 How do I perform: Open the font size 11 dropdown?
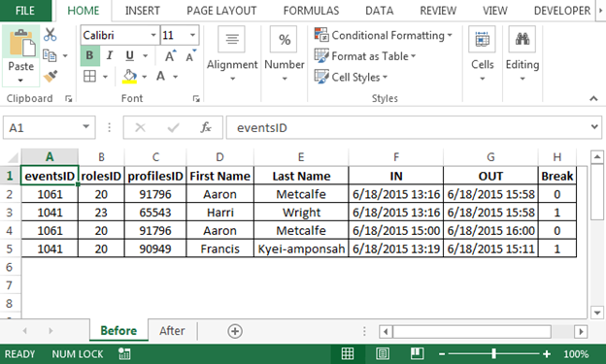pyautogui.click(x=192, y=35)
